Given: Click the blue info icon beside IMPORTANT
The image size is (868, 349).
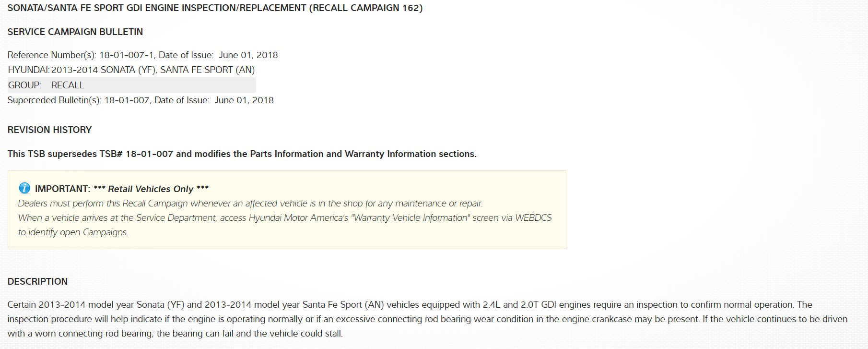Looking at the screenshot, I should point(24,188).
